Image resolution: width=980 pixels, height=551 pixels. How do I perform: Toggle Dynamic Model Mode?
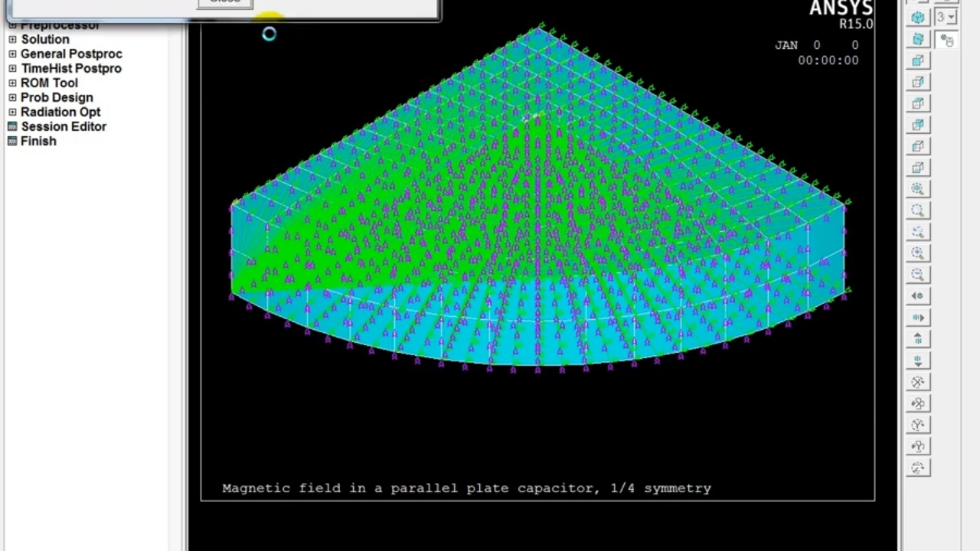(x=947, y=41)
